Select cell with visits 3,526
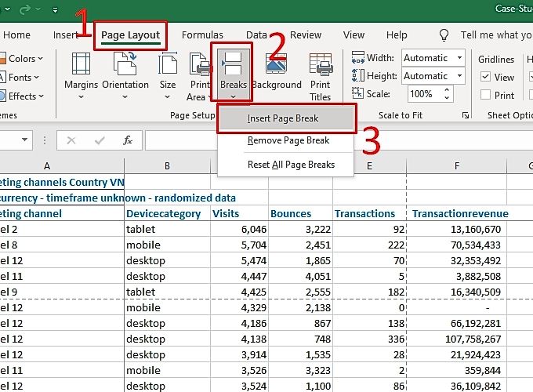 pos(239,370)
